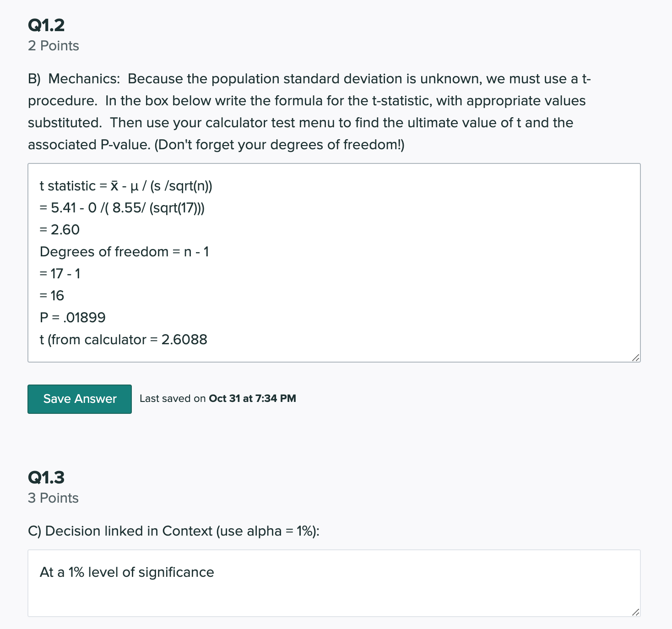Click the Save Answer button
Image resolution: width=672 pixels, height=629 pixels.
[79, 399]
